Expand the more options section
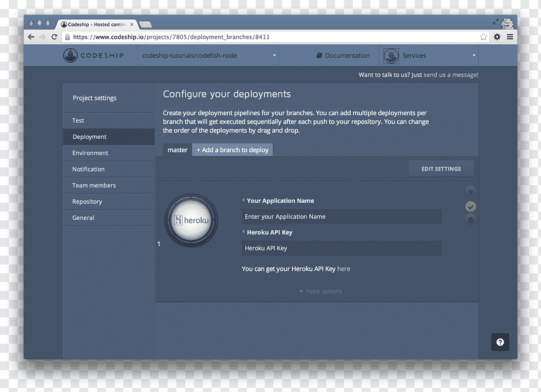 [320, 292]
